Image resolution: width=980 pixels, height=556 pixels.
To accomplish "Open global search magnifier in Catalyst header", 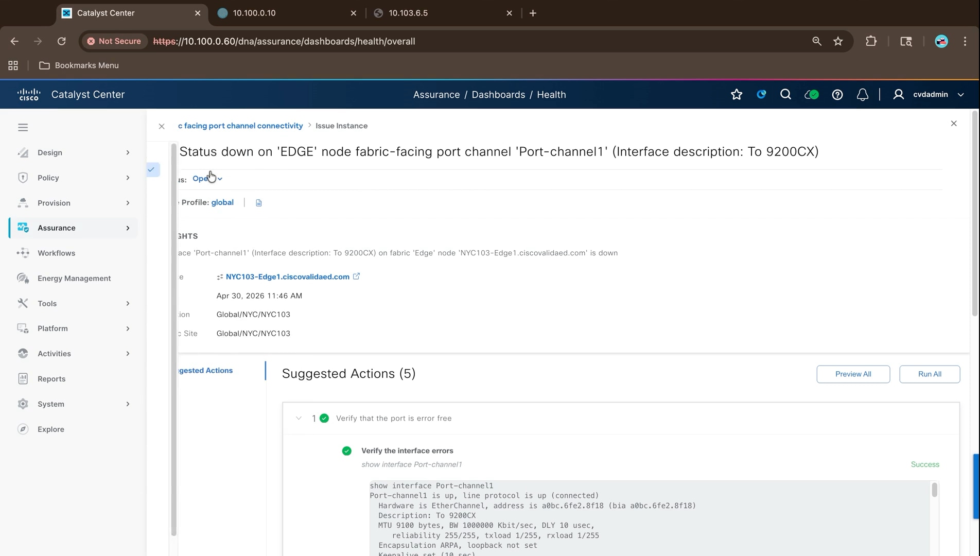I will coord(785,94).
